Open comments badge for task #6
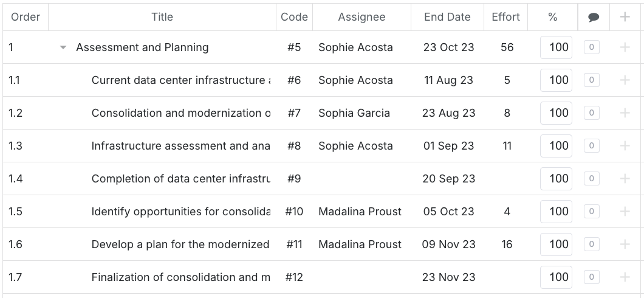This screenshot has width=644, height=298. click(591, 80)
